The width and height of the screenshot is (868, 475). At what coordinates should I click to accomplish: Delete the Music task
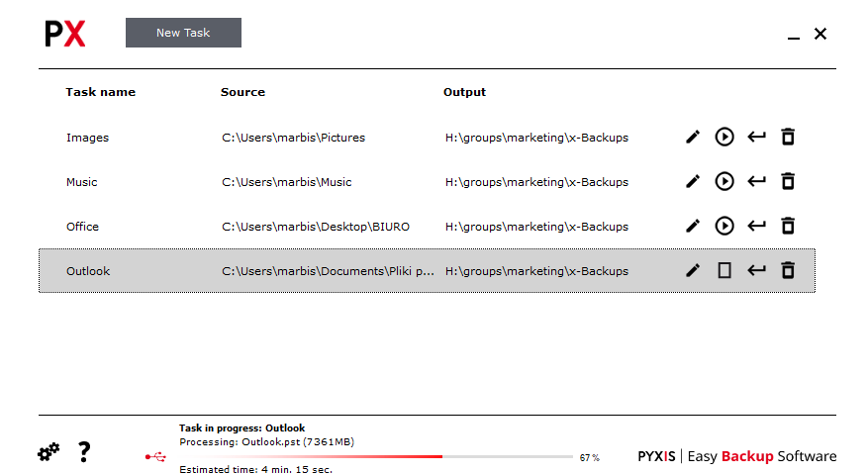tap(788, 181)
